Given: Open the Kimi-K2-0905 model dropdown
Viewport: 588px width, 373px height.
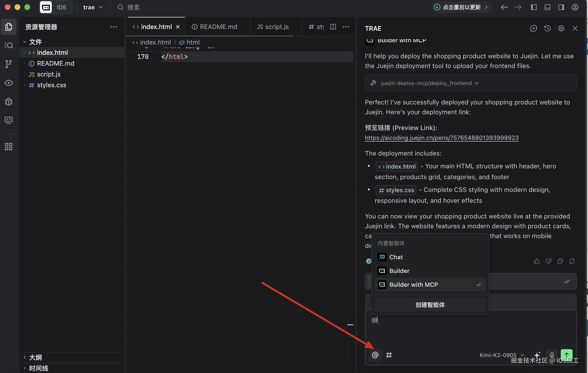Looking at the screenshot, I should pyautogui.click(x=502, y=355).
